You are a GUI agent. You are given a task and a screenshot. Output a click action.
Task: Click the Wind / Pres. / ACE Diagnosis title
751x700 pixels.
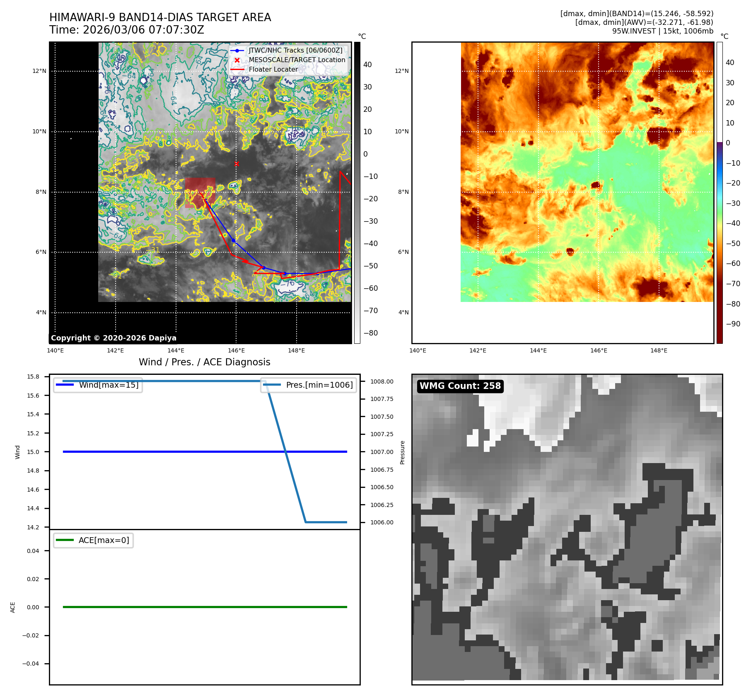coord(204,362)
